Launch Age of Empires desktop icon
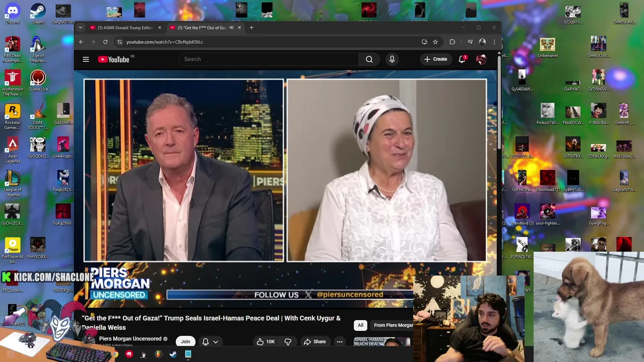This screenshot has width=644, height=362. 38,49
